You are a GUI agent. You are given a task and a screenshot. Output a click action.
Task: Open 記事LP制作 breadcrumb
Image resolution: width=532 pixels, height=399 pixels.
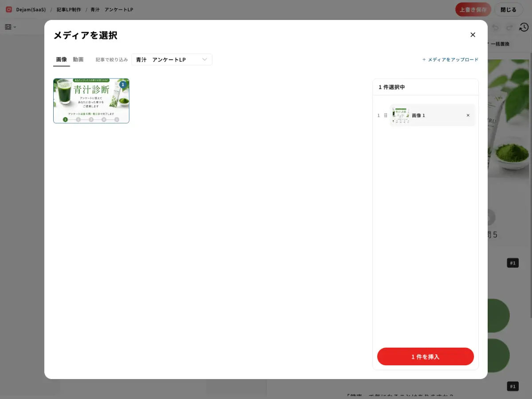click(69, 9)
